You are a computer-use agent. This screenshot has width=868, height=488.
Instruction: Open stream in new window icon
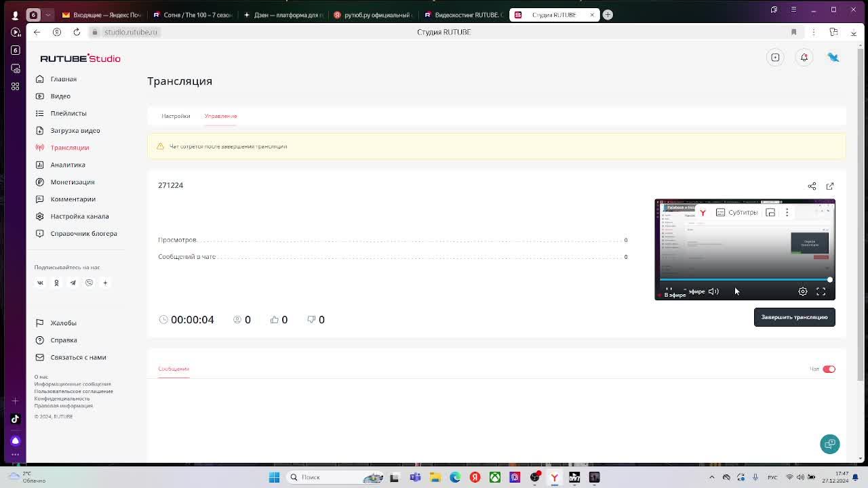point(829,186)
